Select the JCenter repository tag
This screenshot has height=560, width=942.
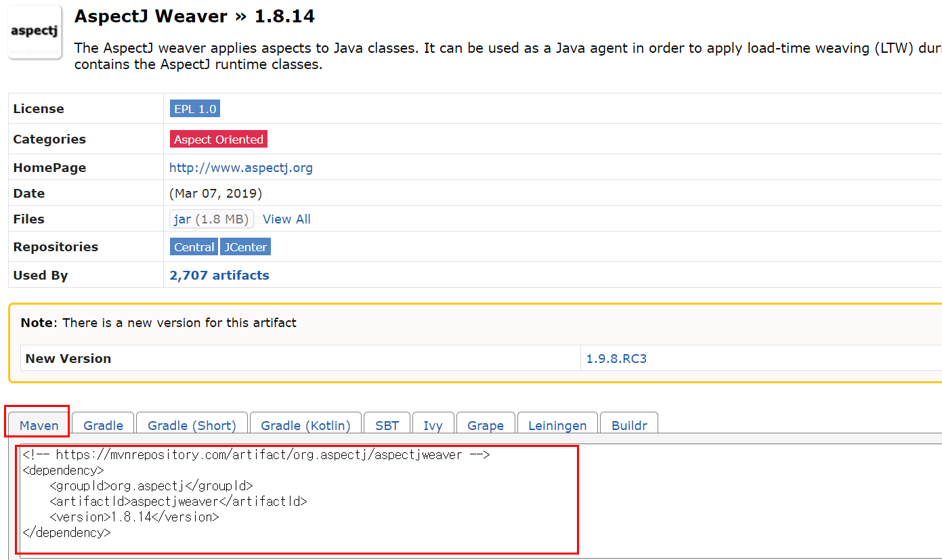[x=245, y=247]
